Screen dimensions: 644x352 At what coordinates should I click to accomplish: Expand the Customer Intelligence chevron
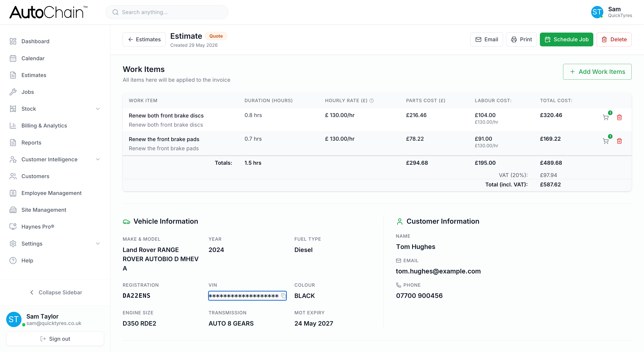pyautogui.click(x=98, y=159)
